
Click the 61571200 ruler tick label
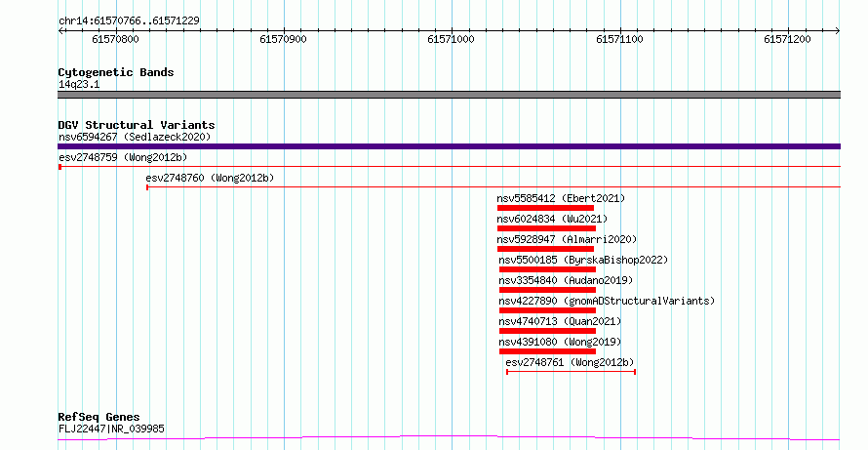click(x=787, y=39)
